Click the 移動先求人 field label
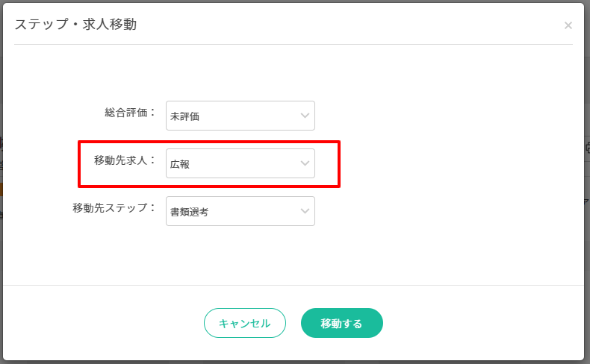 [125, 160]
